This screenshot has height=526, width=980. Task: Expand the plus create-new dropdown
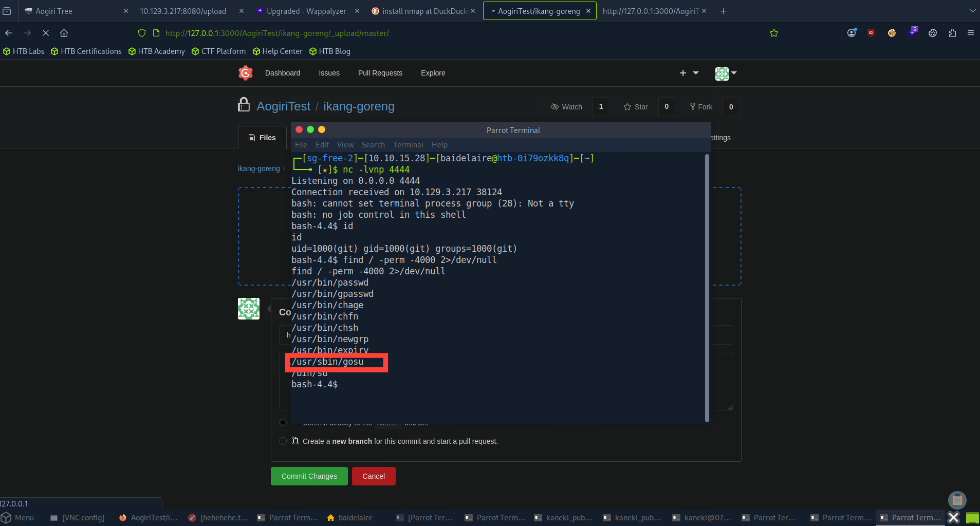tap(689, 73)
